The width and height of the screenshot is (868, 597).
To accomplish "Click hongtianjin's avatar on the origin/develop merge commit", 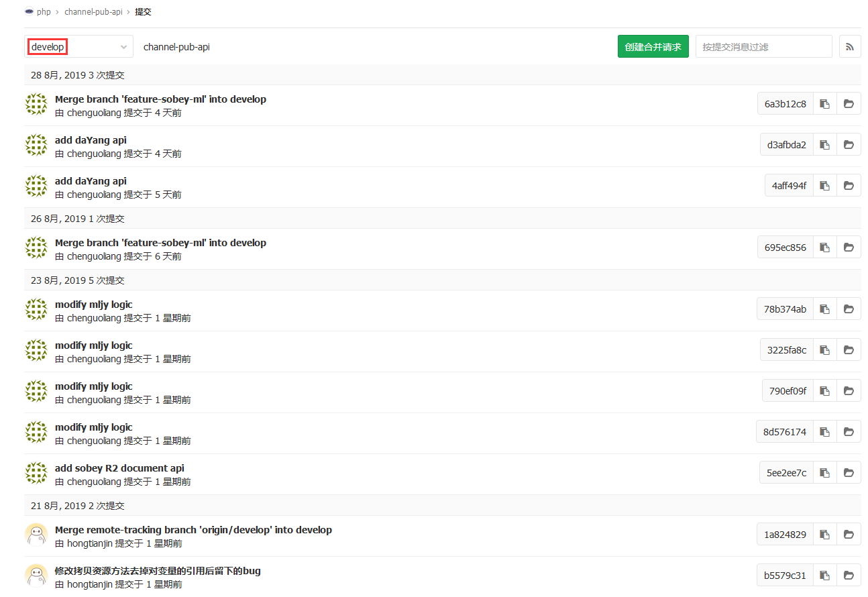I will pos(36,535).
